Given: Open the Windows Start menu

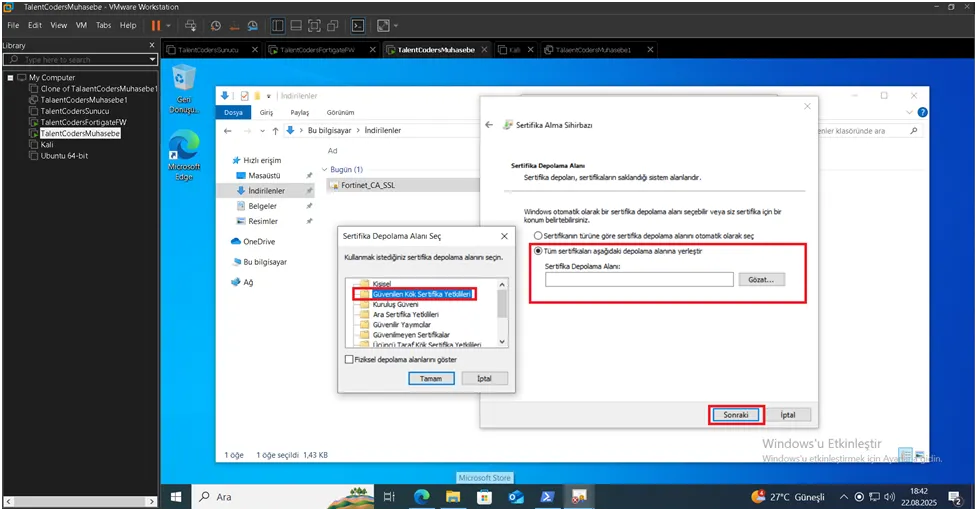Looking at the screenshot, I should 176,497.
